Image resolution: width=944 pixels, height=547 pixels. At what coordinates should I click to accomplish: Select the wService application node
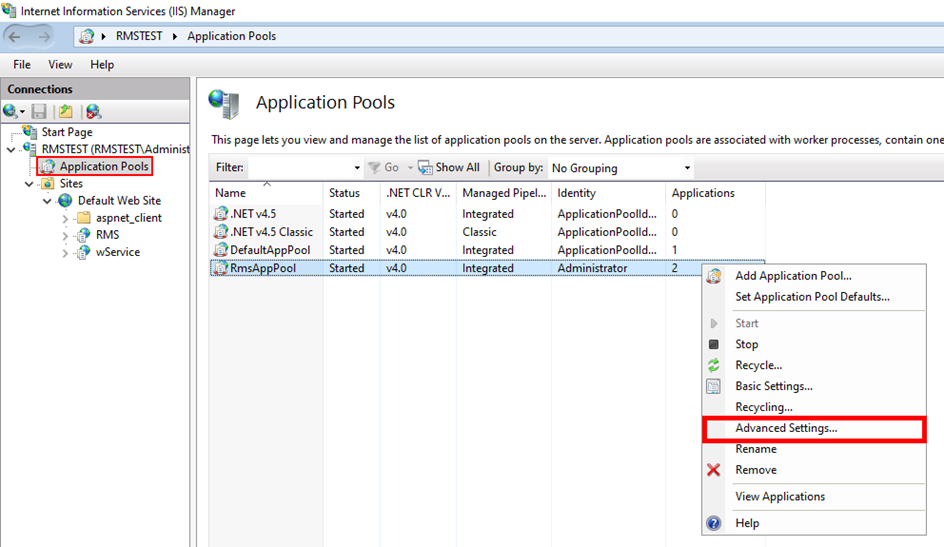tap(117, 252)
